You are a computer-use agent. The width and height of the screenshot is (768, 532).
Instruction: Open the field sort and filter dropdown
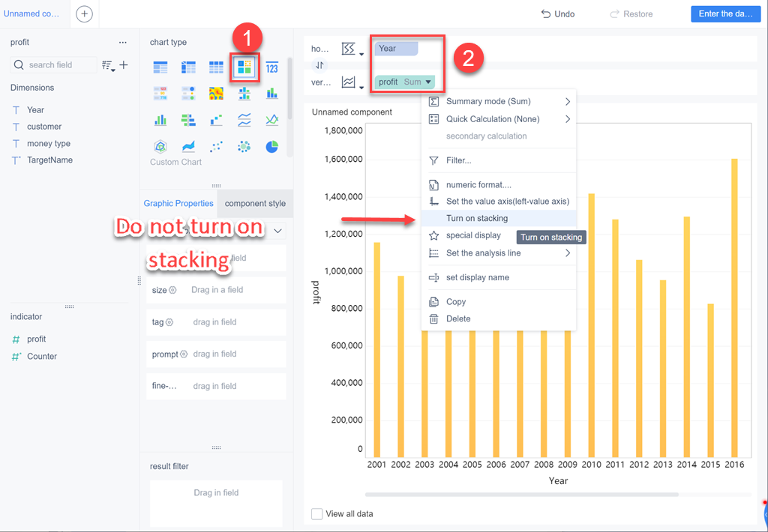pyautogui.click(x=108, y=65)
